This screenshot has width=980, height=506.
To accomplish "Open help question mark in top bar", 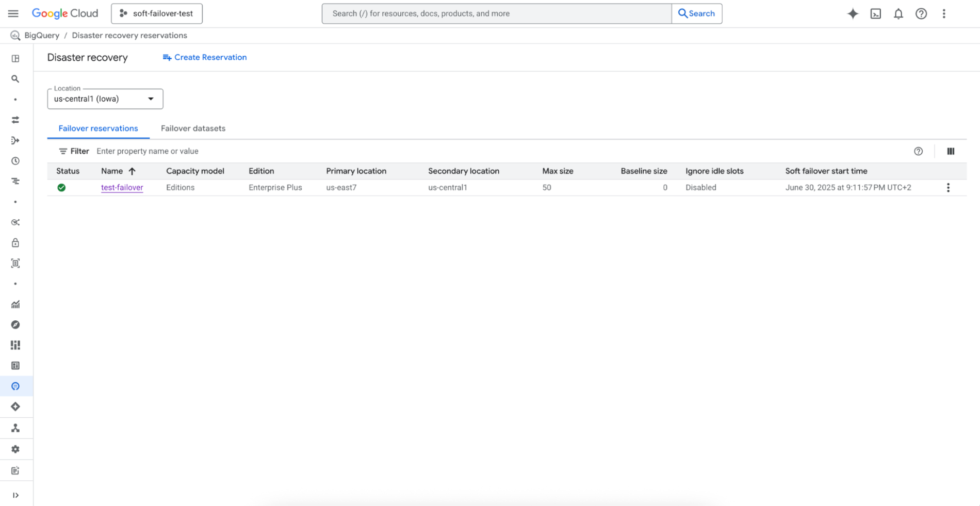I will tap(921, 14).
